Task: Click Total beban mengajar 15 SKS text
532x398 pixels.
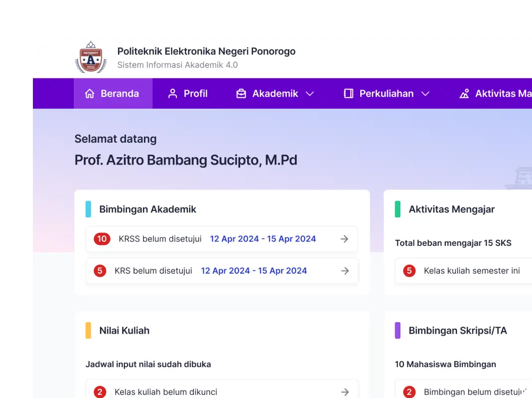Action: click(453, 243)
